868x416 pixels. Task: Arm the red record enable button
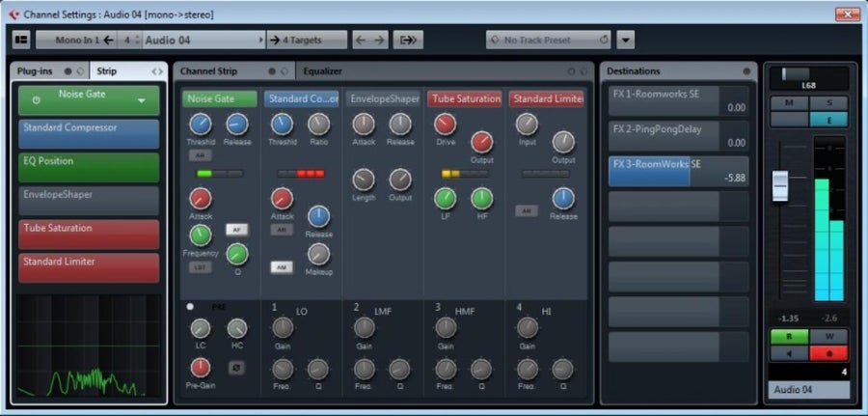coord(828,353)
